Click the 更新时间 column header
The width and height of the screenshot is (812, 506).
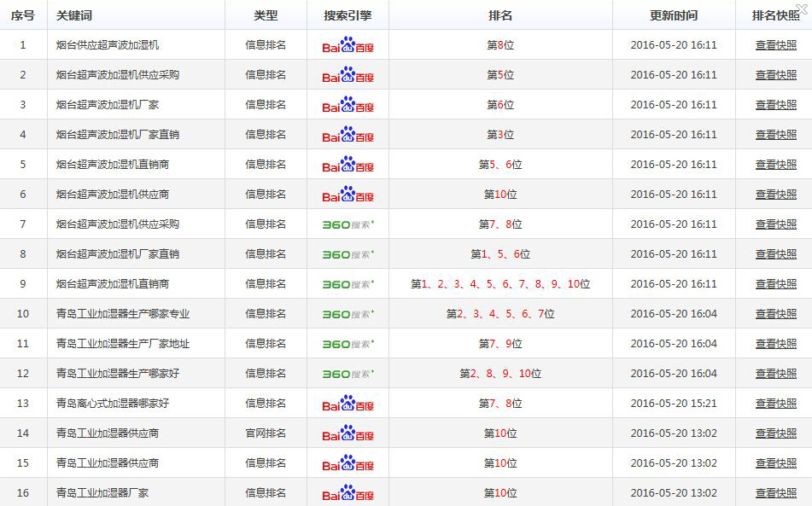click(673, 15)
